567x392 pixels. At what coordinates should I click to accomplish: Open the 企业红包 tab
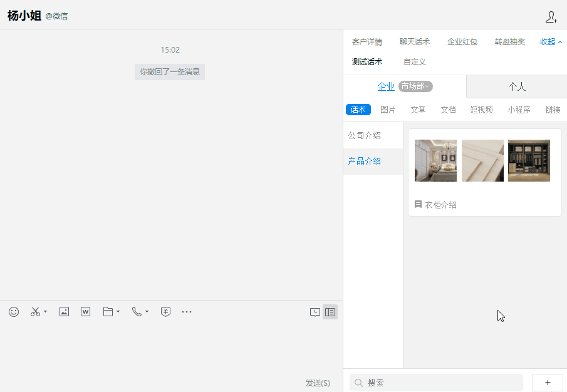pos(462,42)
